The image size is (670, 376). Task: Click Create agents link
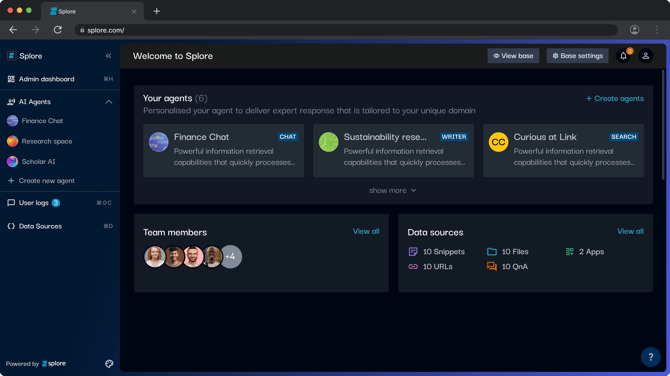click(x=615, y=99)
